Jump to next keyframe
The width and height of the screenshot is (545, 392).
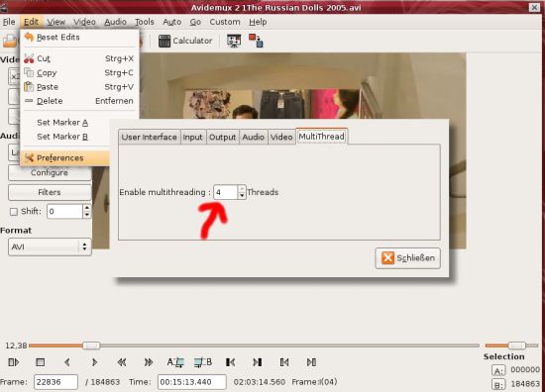149,362
